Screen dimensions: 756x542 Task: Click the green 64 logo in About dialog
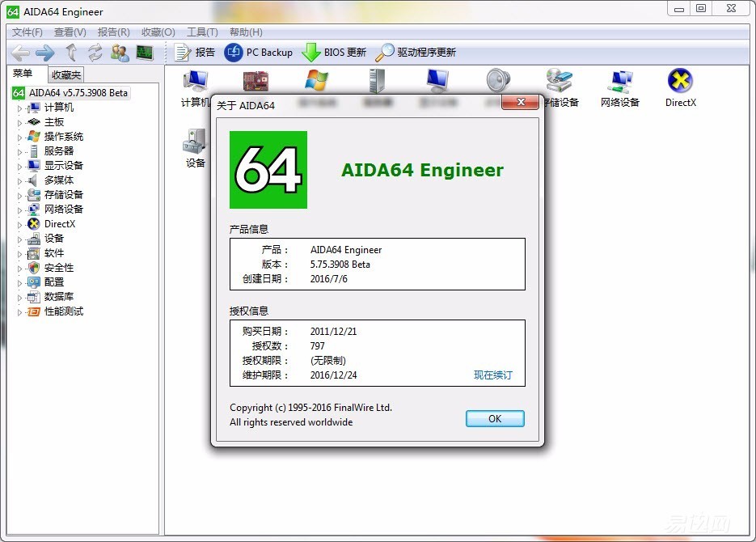268,170
